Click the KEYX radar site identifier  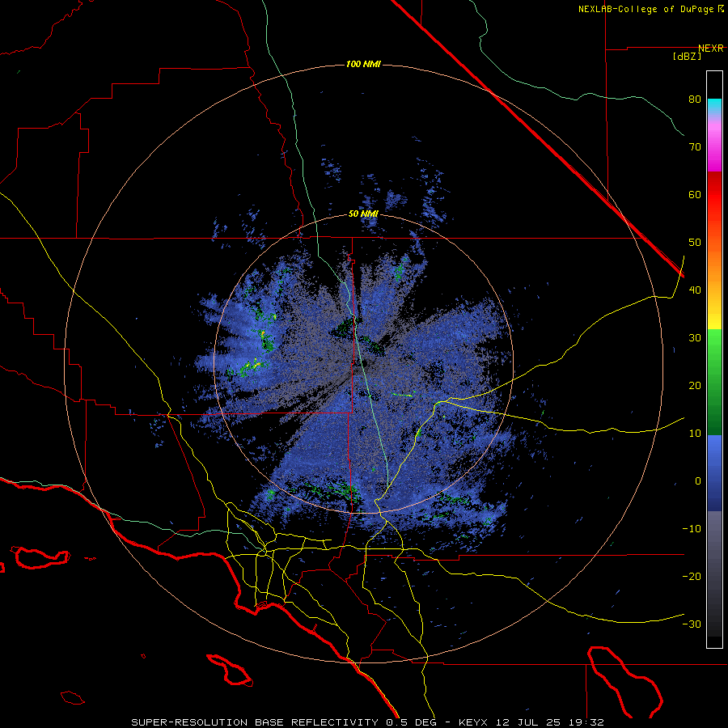(473, 722)
